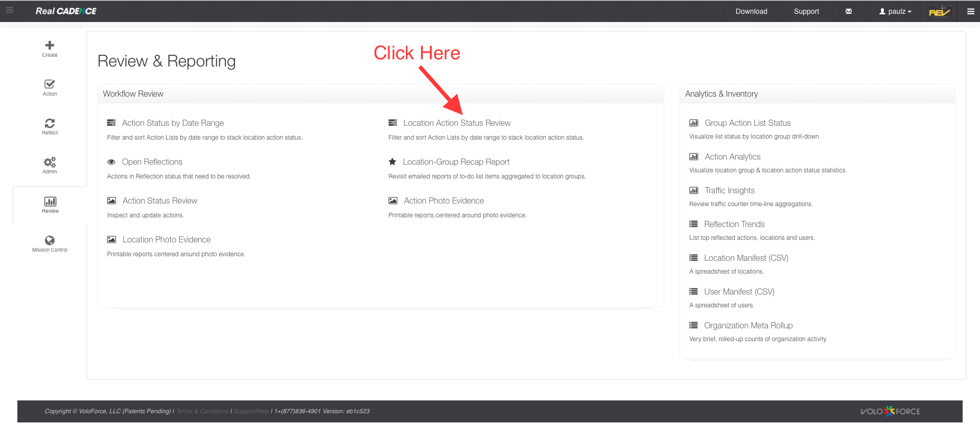Screen dimensions: 980x426
Task: Click the hamburger menu icon at top right
Action: [970, 11]
